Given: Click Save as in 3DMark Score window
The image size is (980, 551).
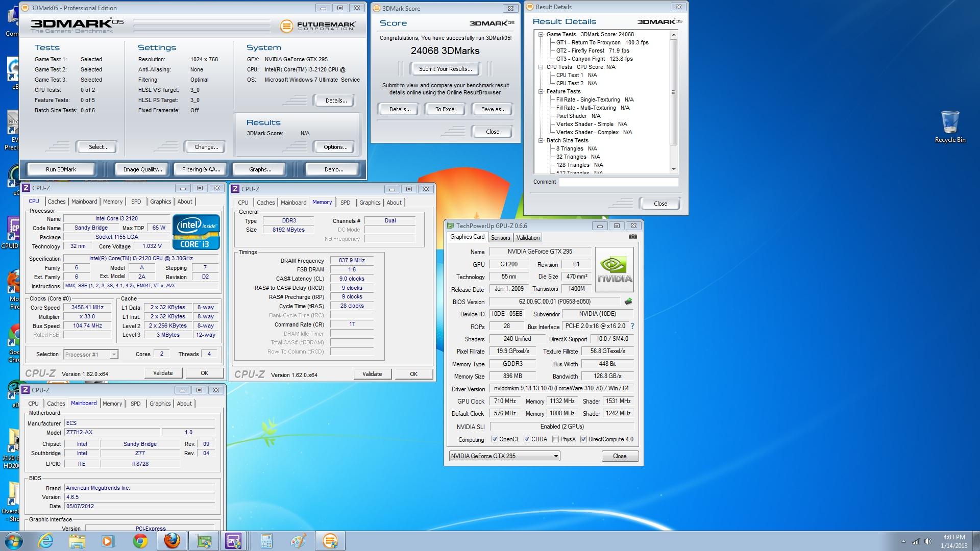Looking at the screenshot, I should pyautogui.click(x=493, y=109).
